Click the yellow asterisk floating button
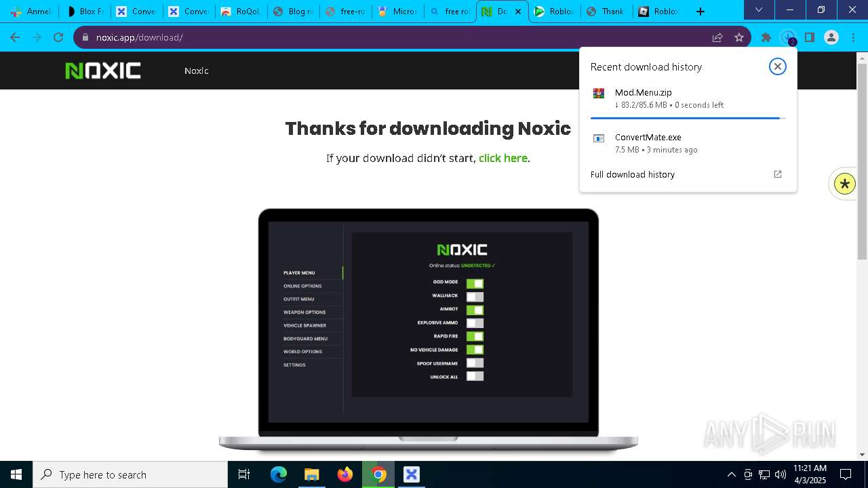The height and width of the screenshot is (488, 868). (x=845, y=184)
